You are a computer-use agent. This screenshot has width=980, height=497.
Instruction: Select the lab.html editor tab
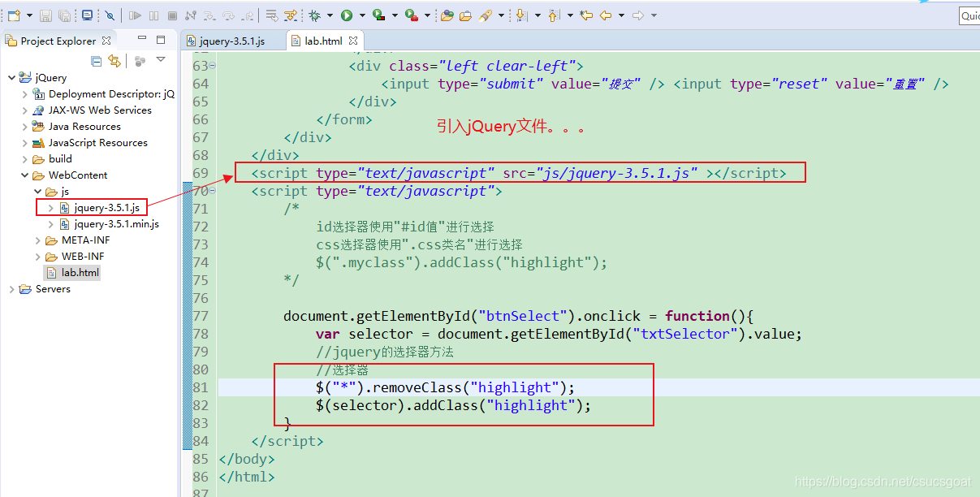click(x=322, y=39)
